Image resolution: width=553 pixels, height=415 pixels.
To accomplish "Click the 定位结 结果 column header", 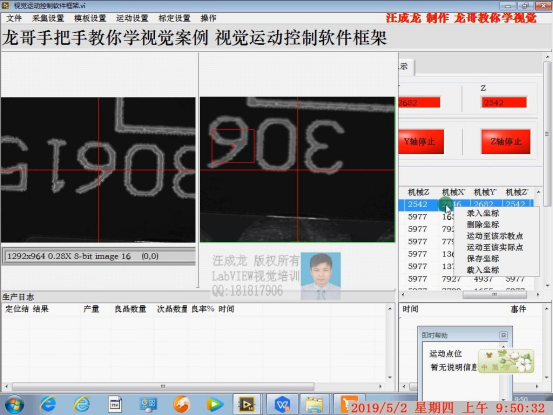I will click(x=27, y=309).
